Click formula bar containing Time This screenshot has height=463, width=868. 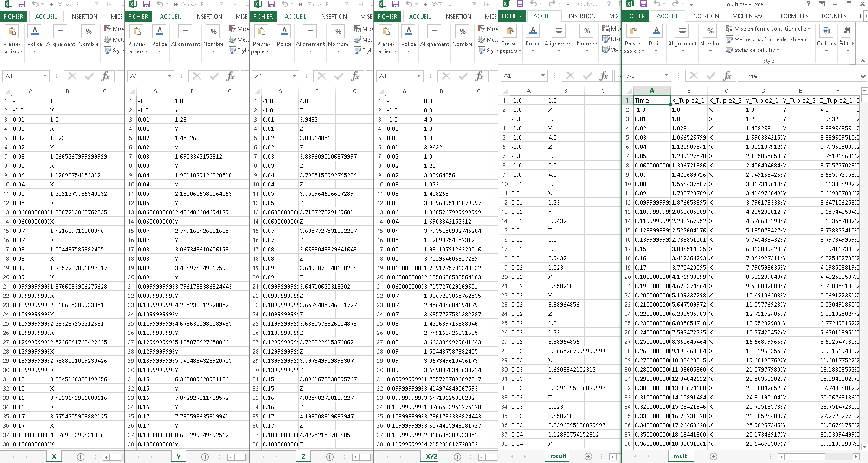pyautogui.click(x=798, y=76)
